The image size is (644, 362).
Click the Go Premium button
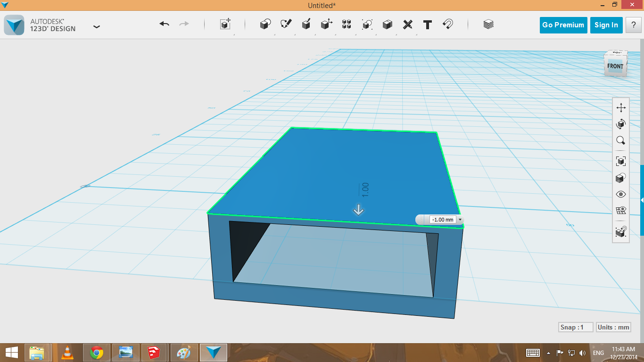coord(563,25)
